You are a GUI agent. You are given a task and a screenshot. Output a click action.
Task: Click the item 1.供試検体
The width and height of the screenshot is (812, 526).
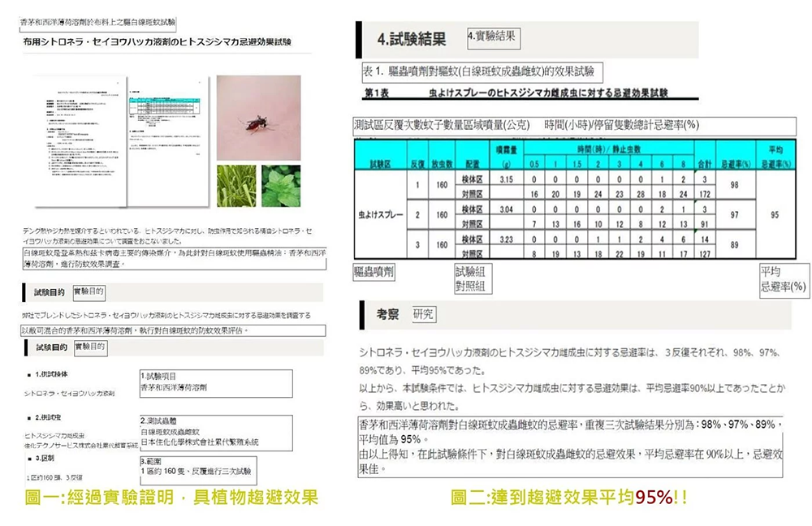coord(51,374)
